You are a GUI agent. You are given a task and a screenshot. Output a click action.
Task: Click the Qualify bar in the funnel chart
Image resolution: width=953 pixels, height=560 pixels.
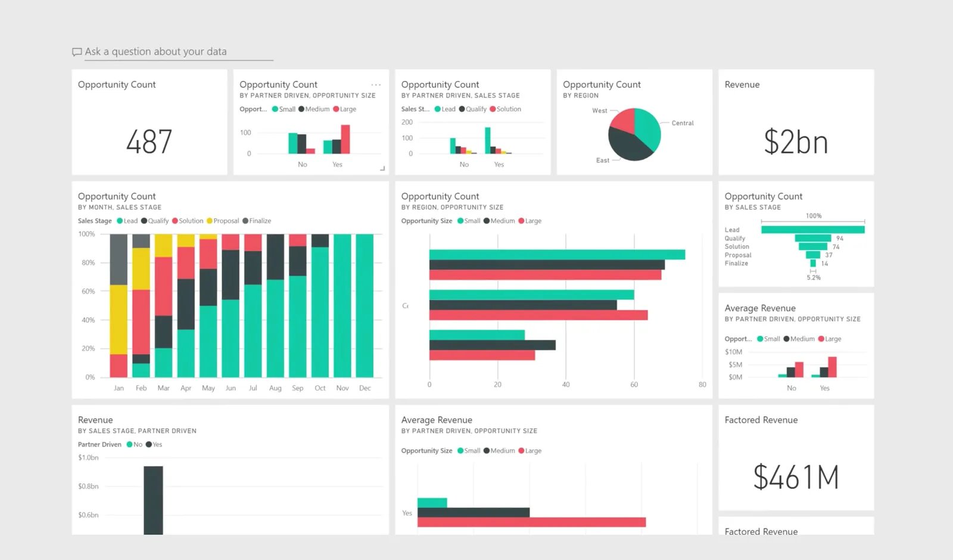pyautogui.click(x=812, y=238)
